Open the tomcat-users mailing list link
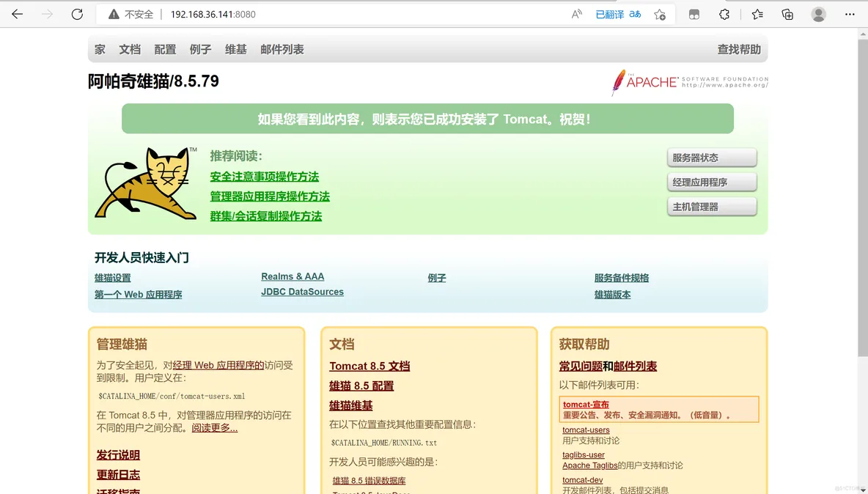The width and height of the screenshot is (868, 494). pyautogui.click(x=586, y=430)
